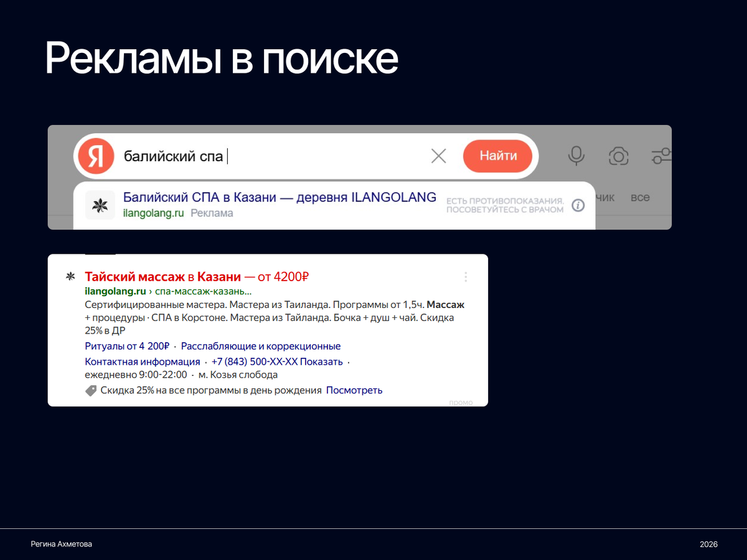Open the "Балийский СПА в Казани" suggestion

280,197
